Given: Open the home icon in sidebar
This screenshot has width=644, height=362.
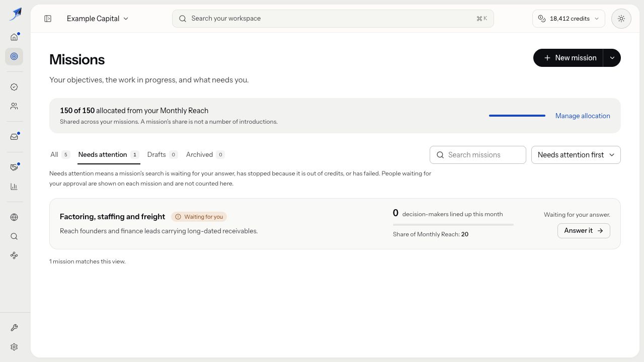Looking at the screenshot, I should (x=14, y=37).
